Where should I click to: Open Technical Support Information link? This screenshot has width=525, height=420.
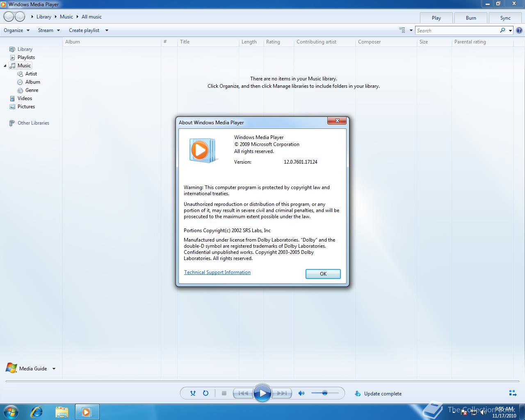pos(217,272)
